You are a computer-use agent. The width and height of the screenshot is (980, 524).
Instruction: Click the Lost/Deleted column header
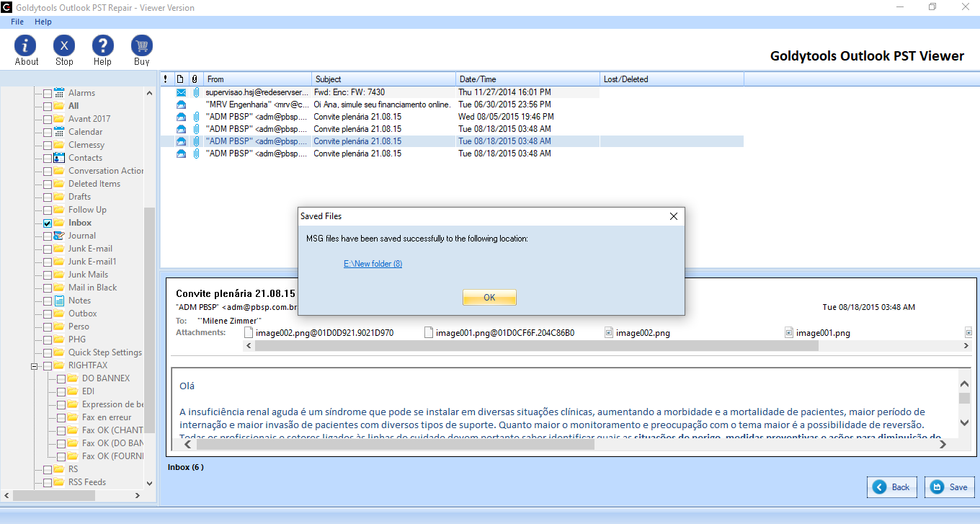672,79
